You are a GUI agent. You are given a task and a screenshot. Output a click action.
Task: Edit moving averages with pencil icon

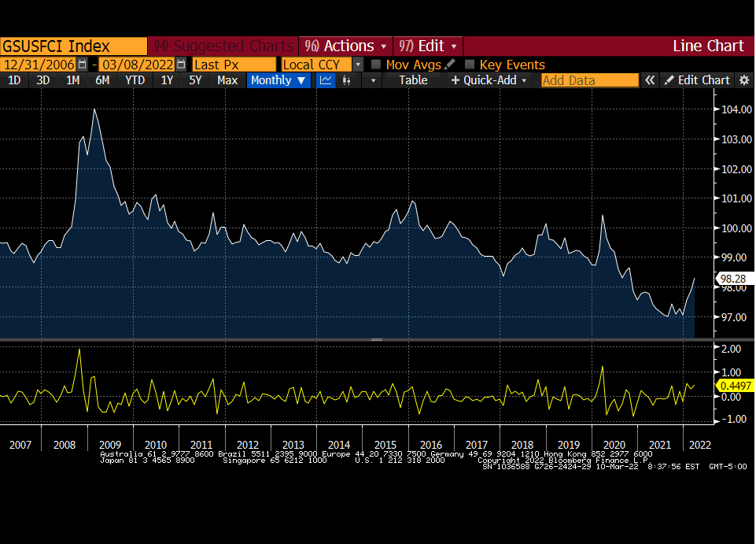click(450, 65)
